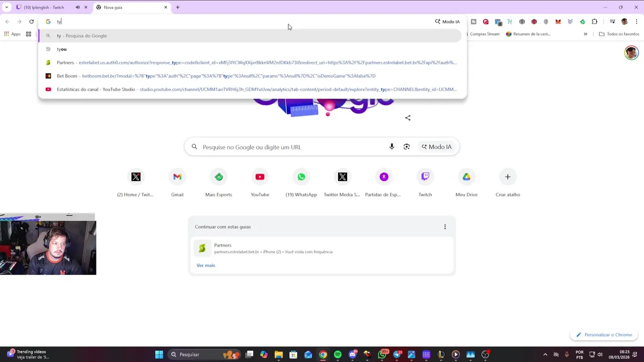644x362 pixels.
Task: Open the MetaMask fox extension
Action: tap(558, 22)
